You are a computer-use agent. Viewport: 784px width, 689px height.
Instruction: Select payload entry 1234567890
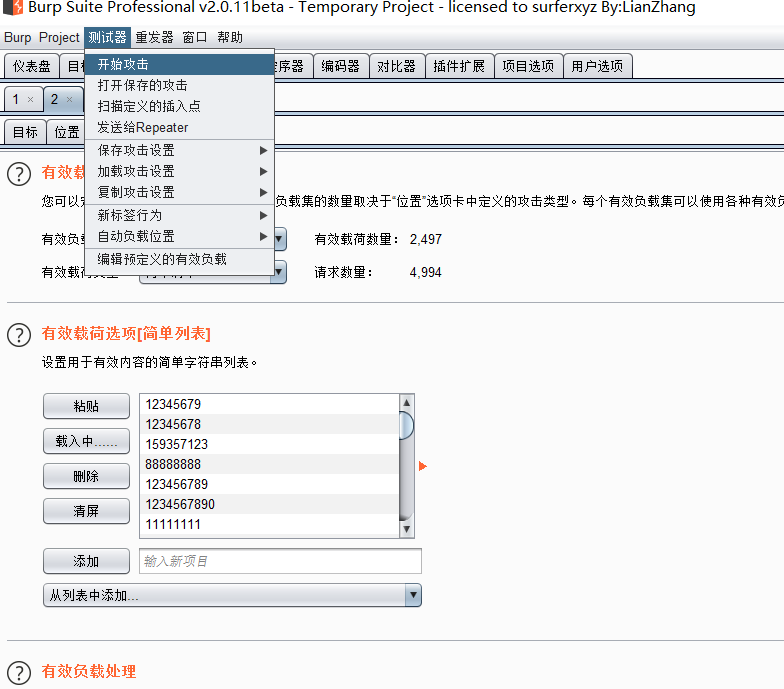click(x=270, y=504)
